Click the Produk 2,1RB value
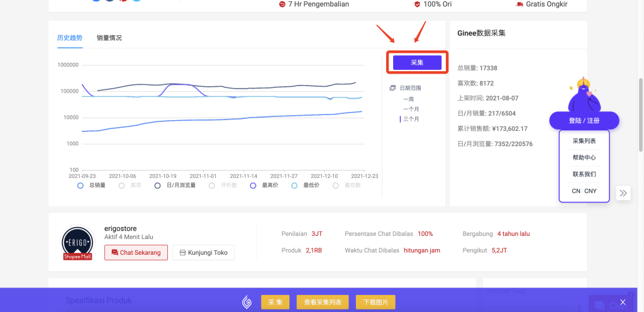Image resolution: width=644 pixels, height=312 pixels. pyautogui.click(x=314, y=250)
